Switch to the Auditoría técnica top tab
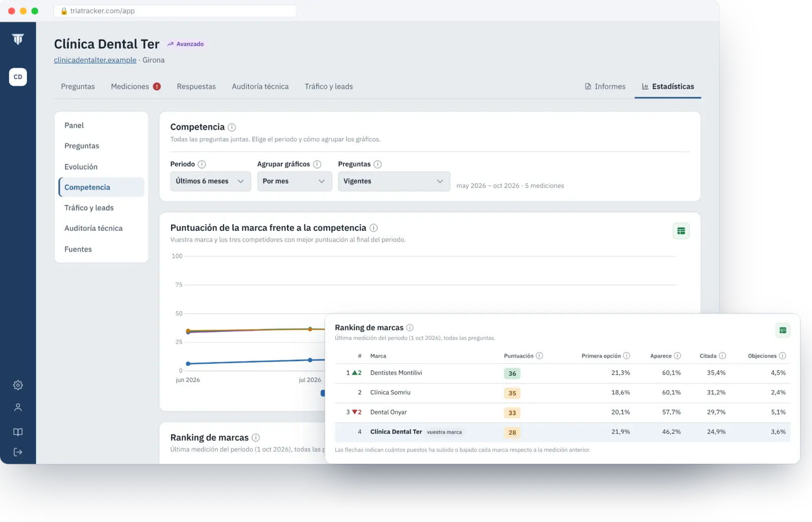The height and width of the screenshot is (522, 812). pyautogui.click(x=260, y=87)
